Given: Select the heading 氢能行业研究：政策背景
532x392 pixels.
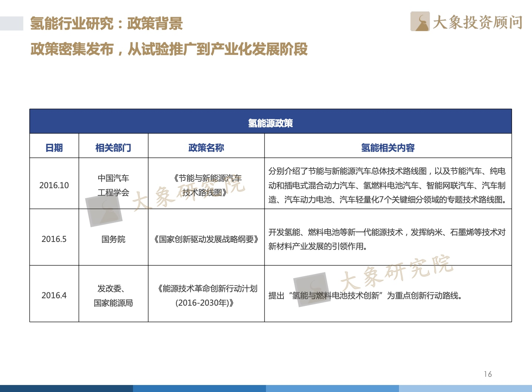Looking at the screenshot, I should (x=107, y=23).
